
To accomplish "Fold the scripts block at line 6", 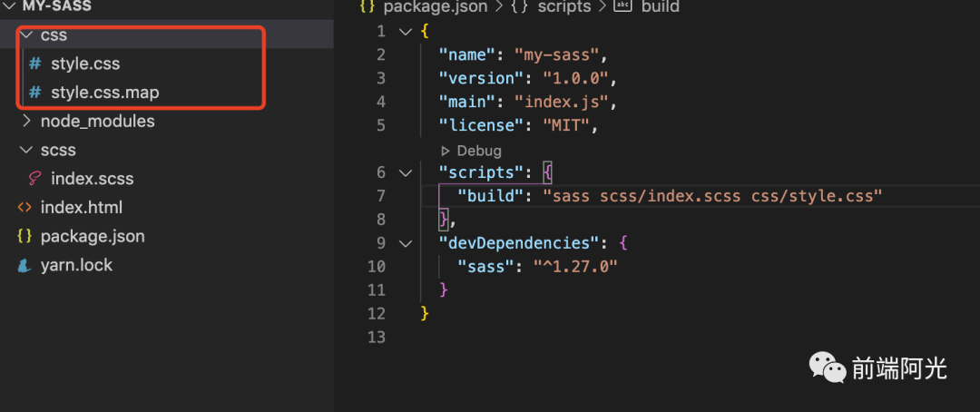I will (x=406, y=172).
